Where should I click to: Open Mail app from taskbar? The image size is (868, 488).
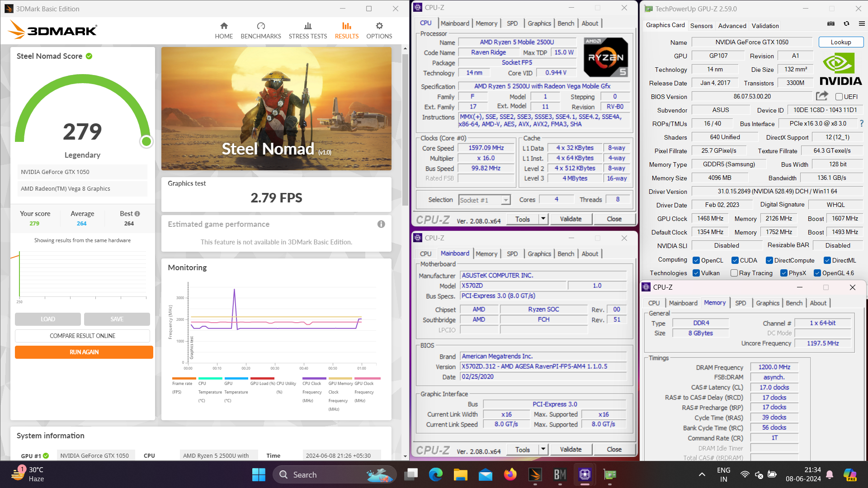click(x=485, y=474)
